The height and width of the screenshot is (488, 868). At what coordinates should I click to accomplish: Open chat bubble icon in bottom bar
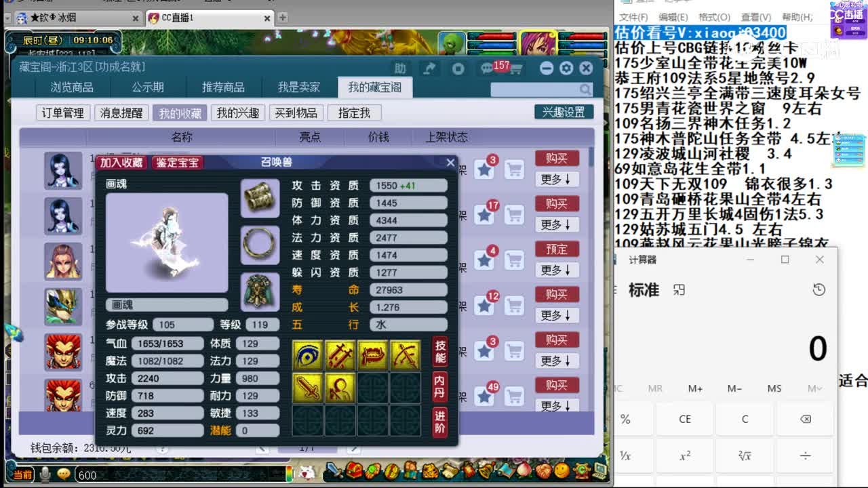pos(64,474)
